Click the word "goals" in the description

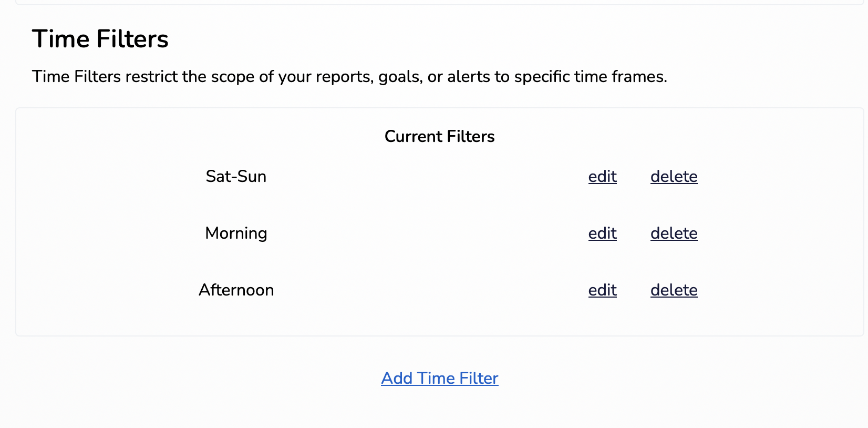[400, 77]
